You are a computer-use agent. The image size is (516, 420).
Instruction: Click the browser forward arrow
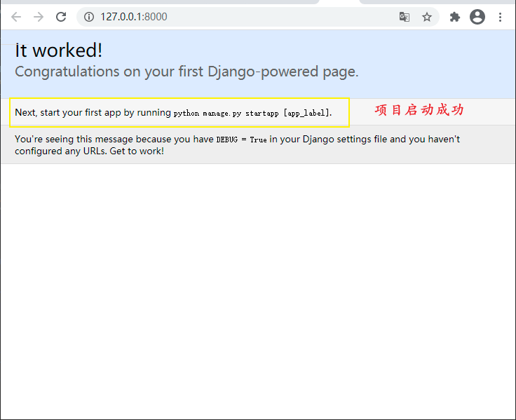coord(39,17)
